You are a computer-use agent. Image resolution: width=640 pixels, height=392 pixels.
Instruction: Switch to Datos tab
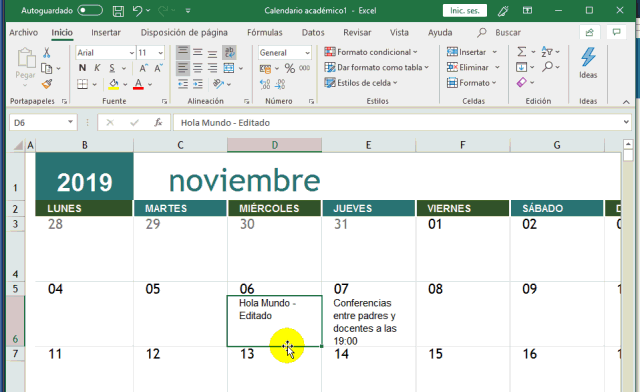pyautogui.click(x=313, y=32)
